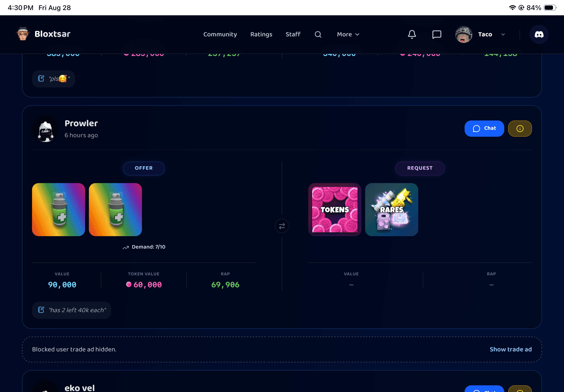This screenshot has width=564, height=392.
Task: Click the TOKEN VALUE label
Action: point(144,274)
